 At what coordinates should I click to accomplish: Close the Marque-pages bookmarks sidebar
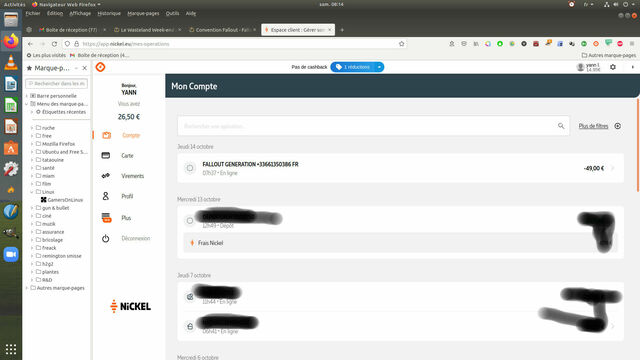pos(84,68)
